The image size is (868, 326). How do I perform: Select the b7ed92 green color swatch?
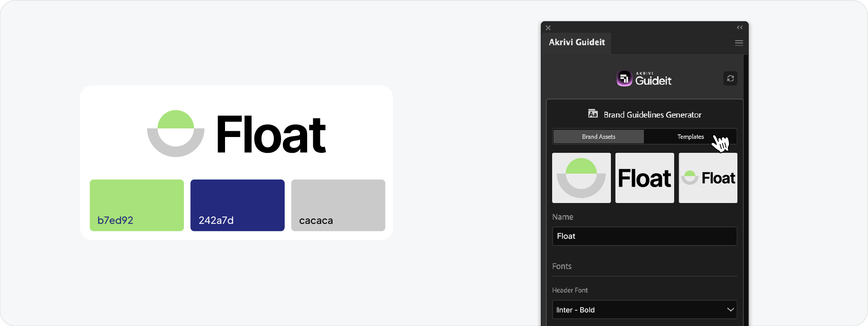coord(136,205)
